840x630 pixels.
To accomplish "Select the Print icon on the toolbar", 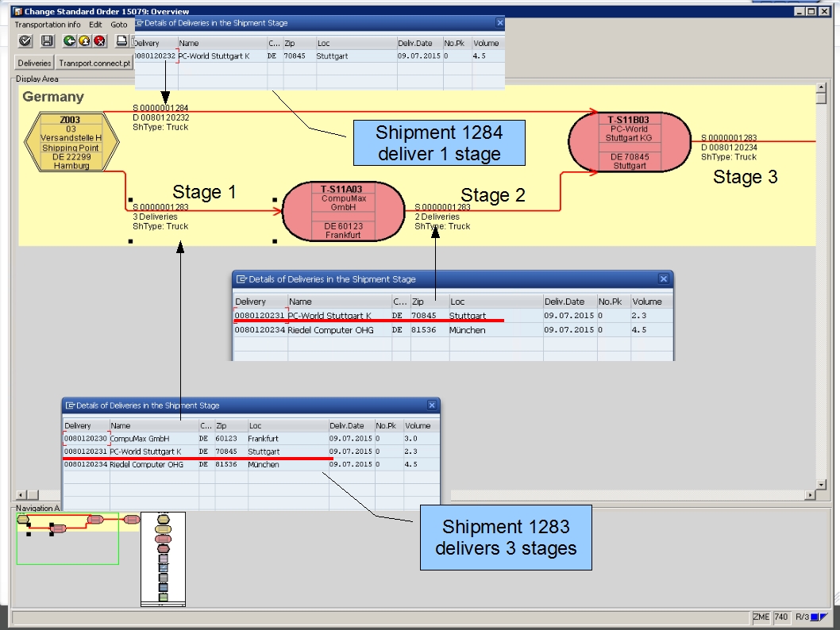I will tap(121, 40).
